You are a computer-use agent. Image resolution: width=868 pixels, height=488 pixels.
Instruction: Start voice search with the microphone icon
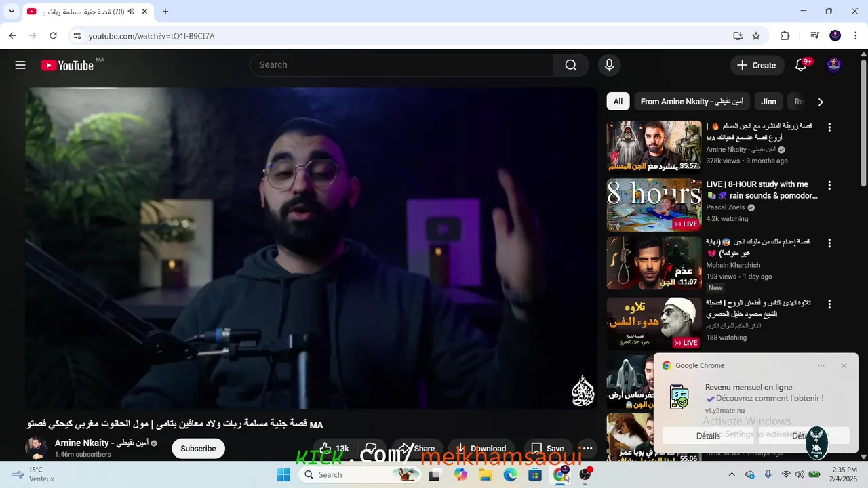tap(609, 65)
